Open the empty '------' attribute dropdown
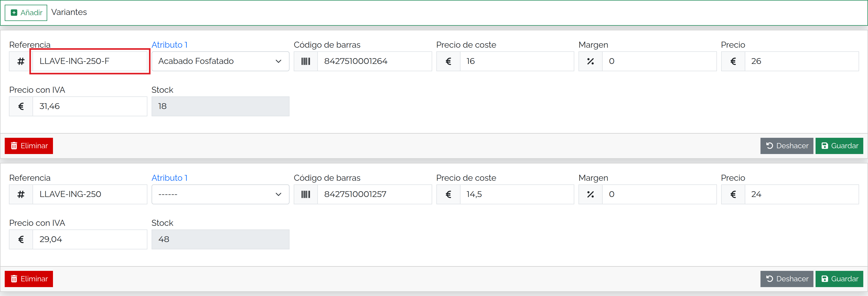Image resolution: width=868 pixels, height=296 pixels. click(220, 194)
